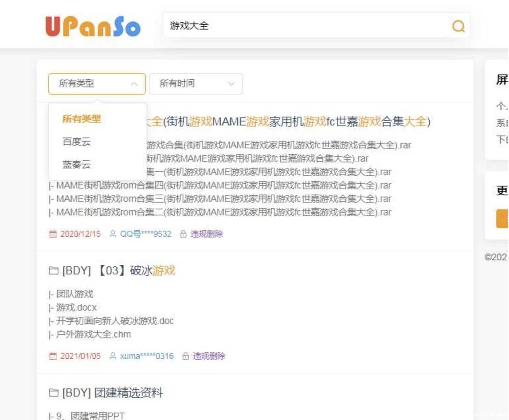This screenshot has height=420, width=509.
Task: Click calendar icon next to 2020/12/15
Action: (53, 234)
